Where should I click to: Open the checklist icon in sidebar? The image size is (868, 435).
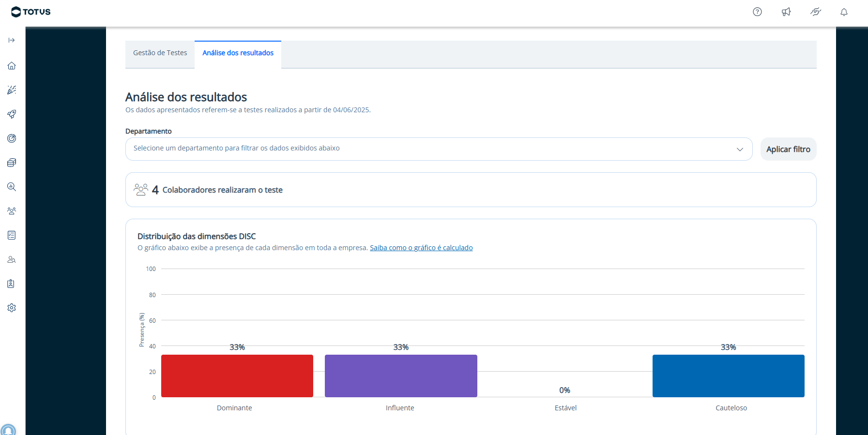(12, 235)
